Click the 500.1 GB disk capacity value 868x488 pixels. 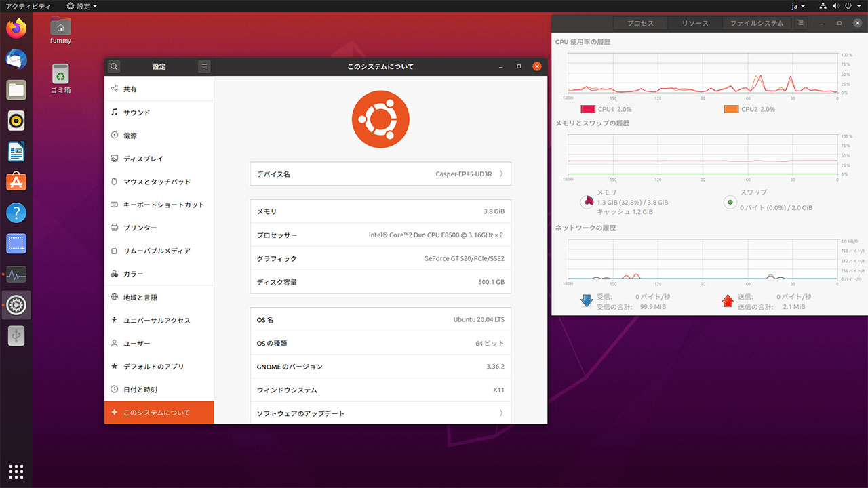[x=491, y=282]
